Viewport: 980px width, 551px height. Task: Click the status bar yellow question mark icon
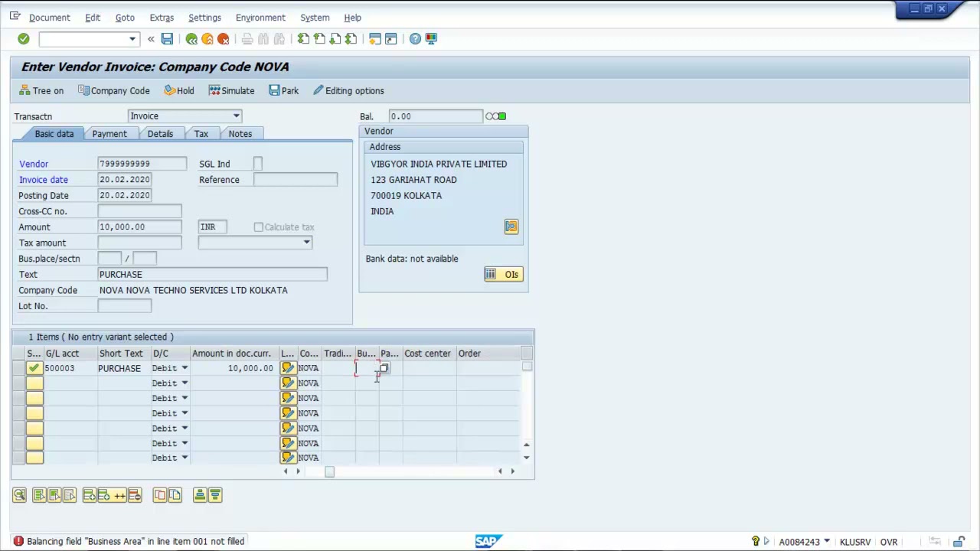(x=755, y=542)
